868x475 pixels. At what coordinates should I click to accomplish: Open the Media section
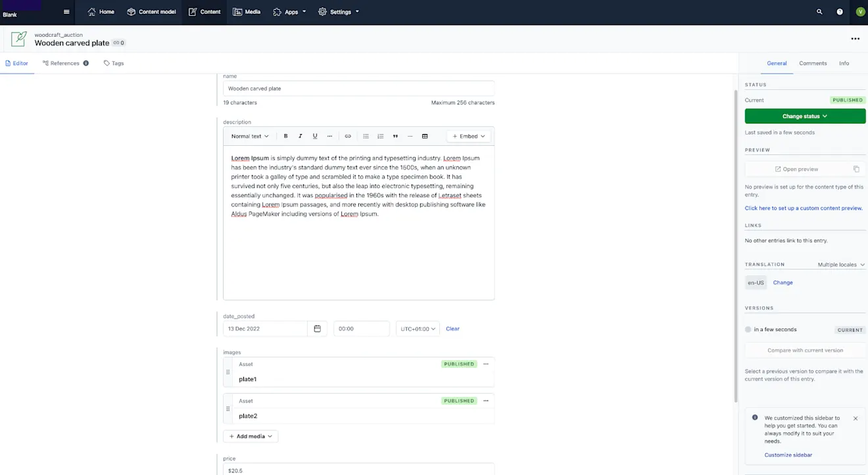[x=247, y=12]
